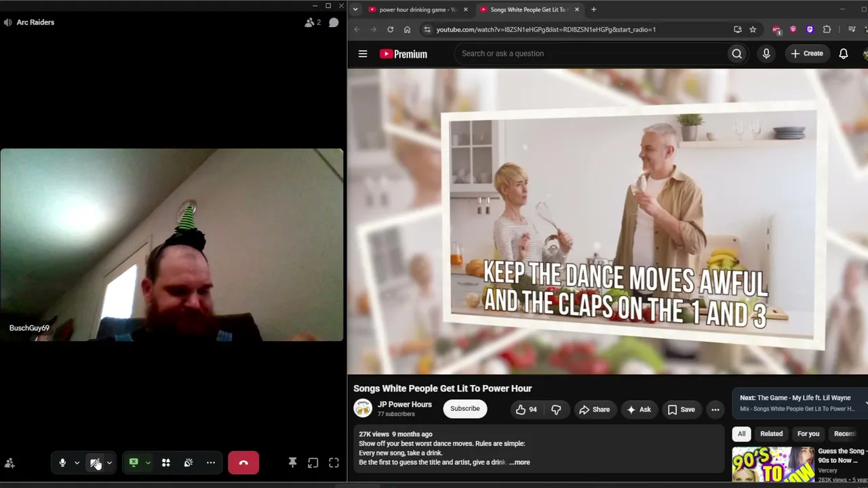The image size is (868, 488).
Task: Close the Songs White People Get Lit To tab
Action: tap(576, 9)
